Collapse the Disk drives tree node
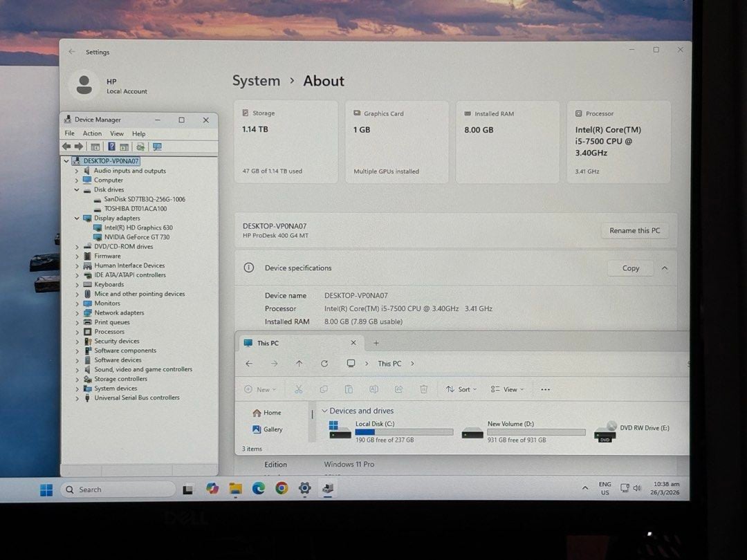Screen dimensions: 747x560 pos(77,189)
